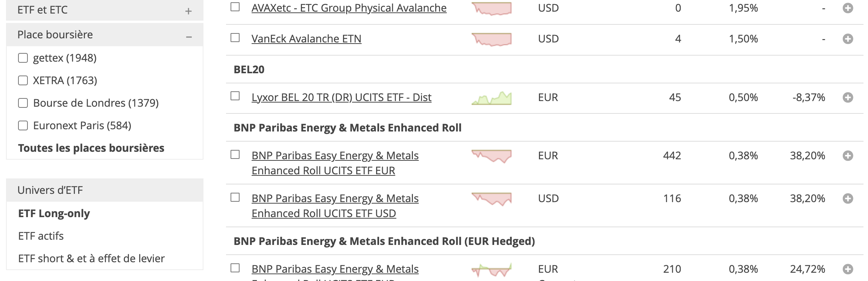Open VanEck Avalanche ETN link

306,39
